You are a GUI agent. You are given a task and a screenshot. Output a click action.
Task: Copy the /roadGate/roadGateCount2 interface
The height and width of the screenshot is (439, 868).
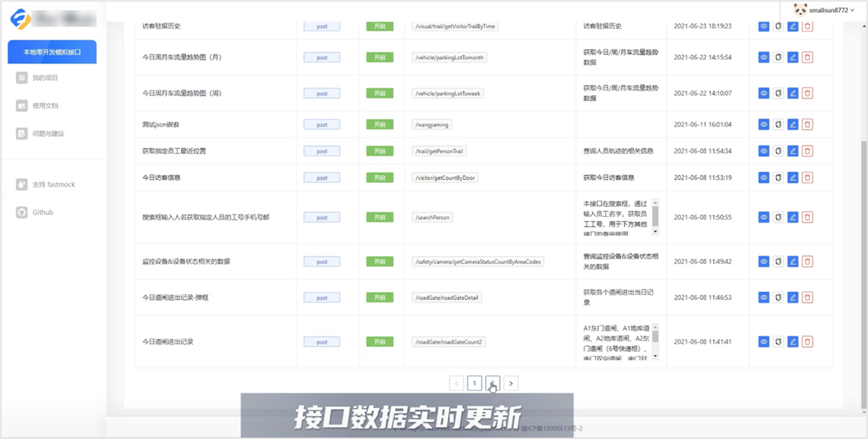(778, 342)
